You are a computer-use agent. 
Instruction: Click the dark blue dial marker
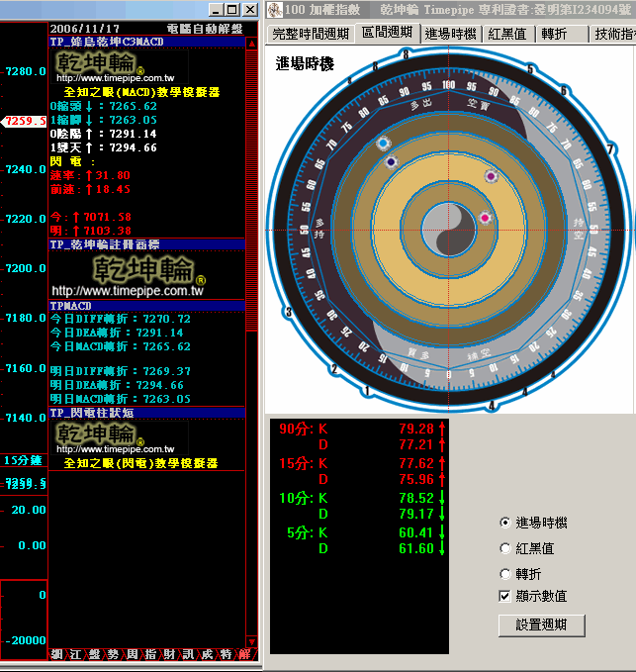coord(391,161)
